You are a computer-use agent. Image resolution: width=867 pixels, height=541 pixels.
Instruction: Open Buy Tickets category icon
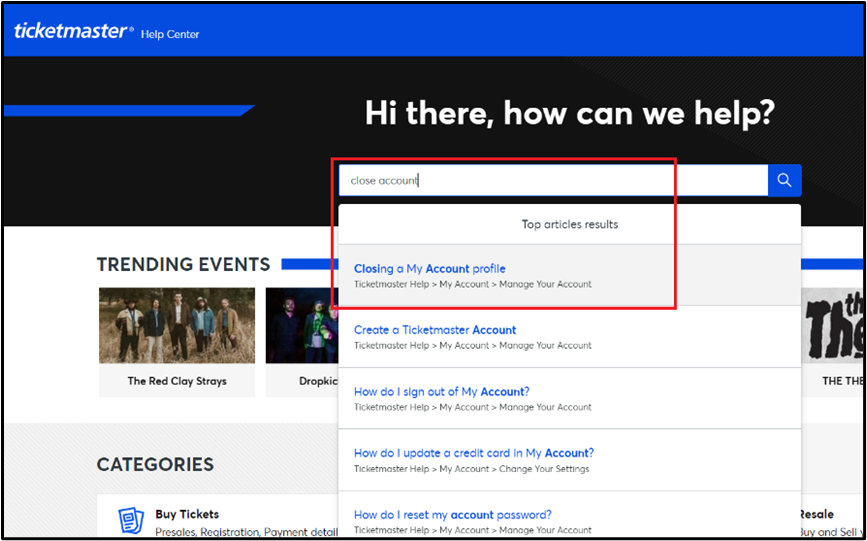coord(131,521)
